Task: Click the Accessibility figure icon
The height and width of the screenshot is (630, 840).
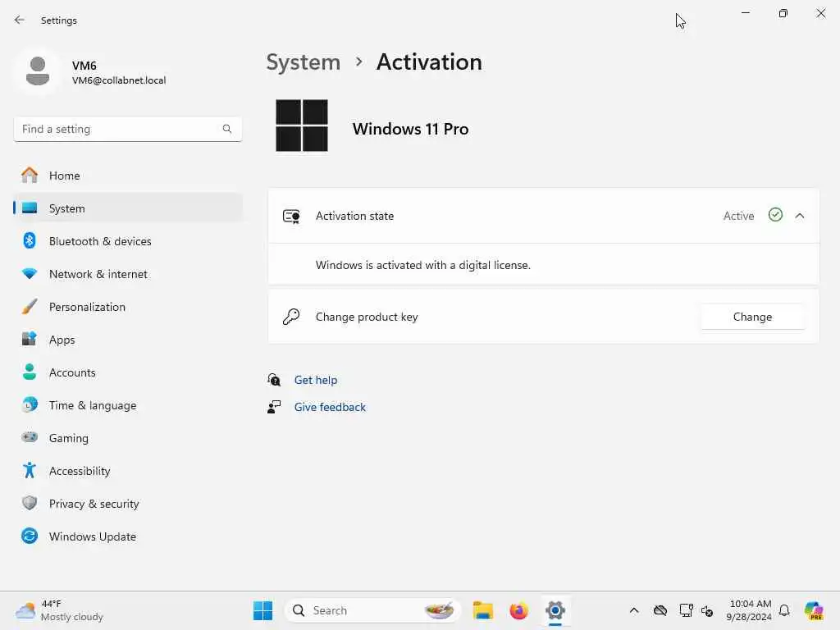Action: pos(30,470)
